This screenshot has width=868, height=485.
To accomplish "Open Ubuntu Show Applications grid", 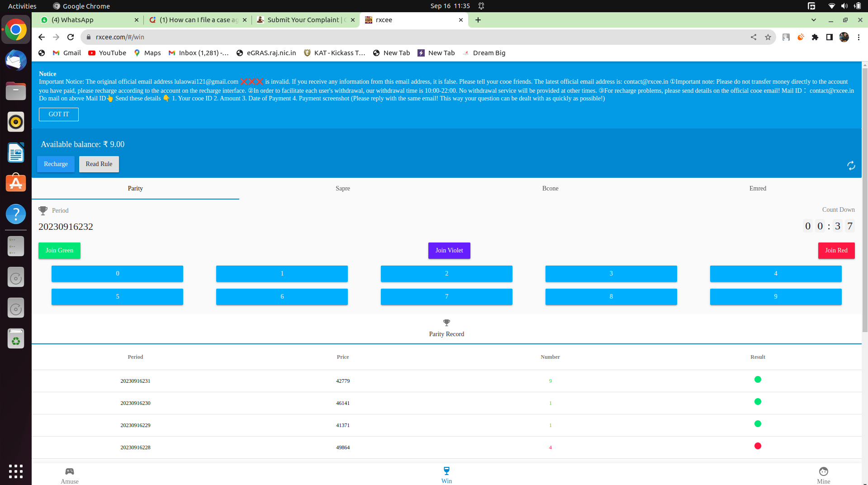I will click(16, 471).
